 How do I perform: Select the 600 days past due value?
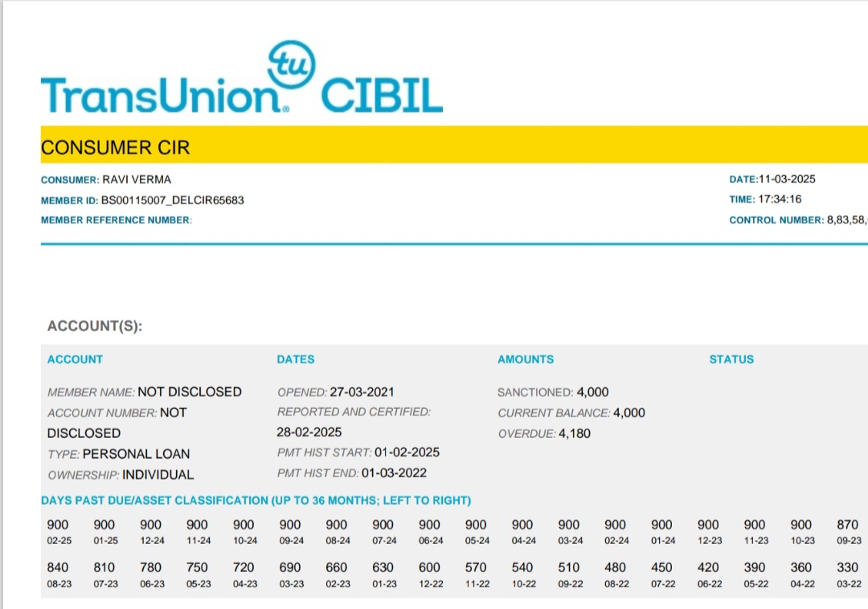click(x=429, y=567)
